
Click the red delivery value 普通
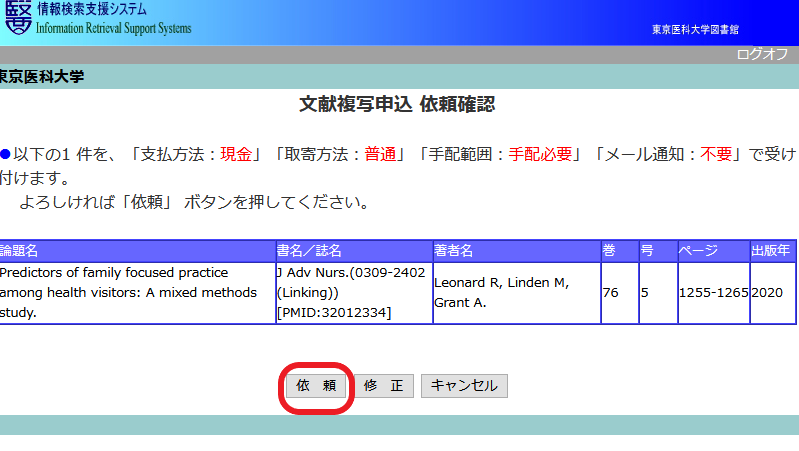(x=380, y=154)
